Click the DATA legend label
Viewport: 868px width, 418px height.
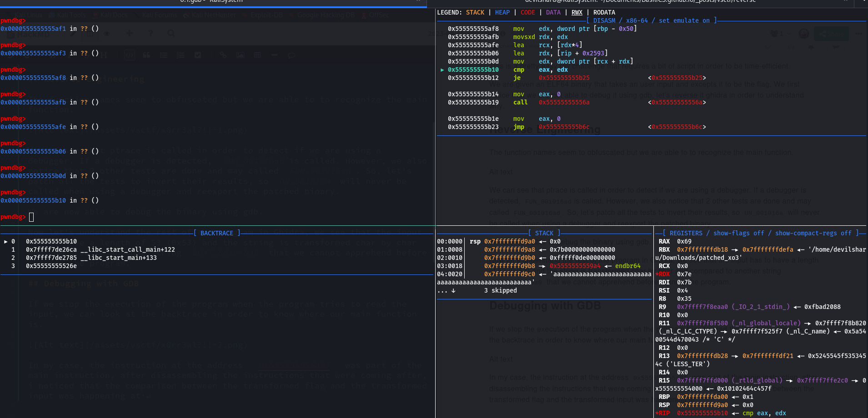[553, 13]
